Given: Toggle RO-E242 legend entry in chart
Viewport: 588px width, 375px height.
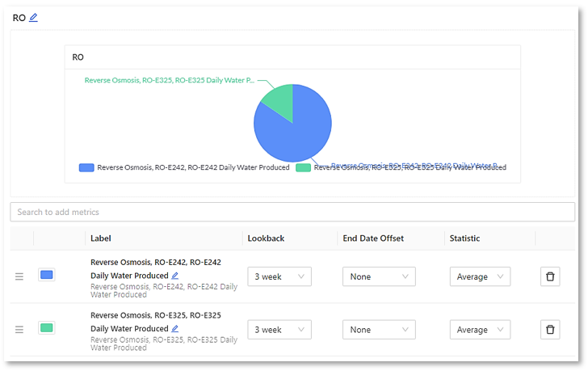Looking at the screenshot, I should point(184,167).
